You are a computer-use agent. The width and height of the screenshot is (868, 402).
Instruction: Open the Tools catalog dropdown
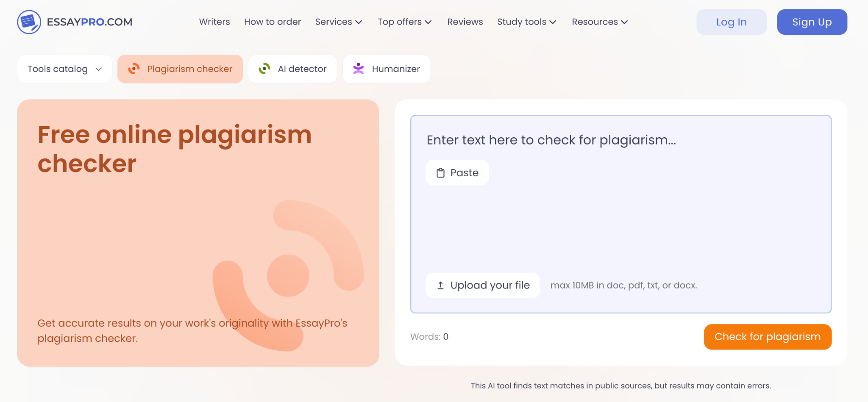click(64, 69)
